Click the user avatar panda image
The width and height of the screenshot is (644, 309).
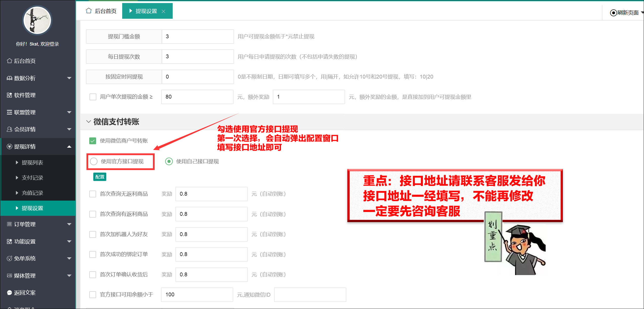[x=37, y=21]
